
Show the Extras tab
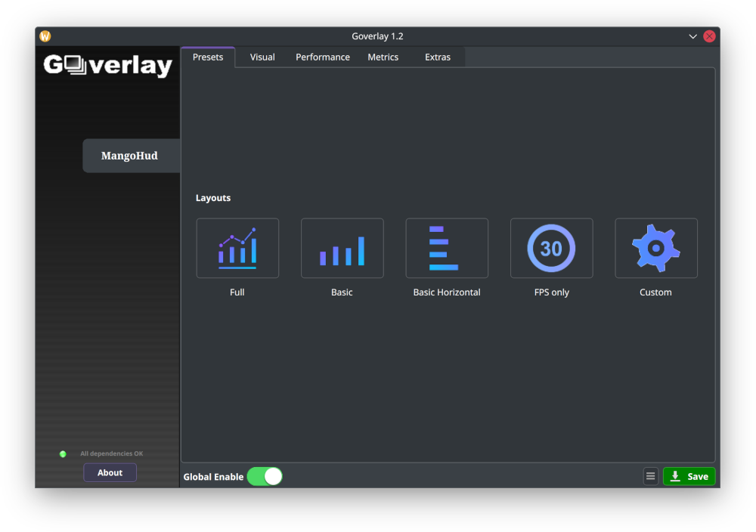point(437,57)
